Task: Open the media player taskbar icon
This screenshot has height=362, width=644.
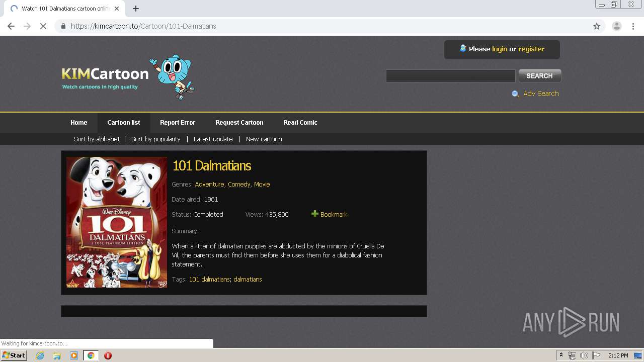Action: (74, 355)
